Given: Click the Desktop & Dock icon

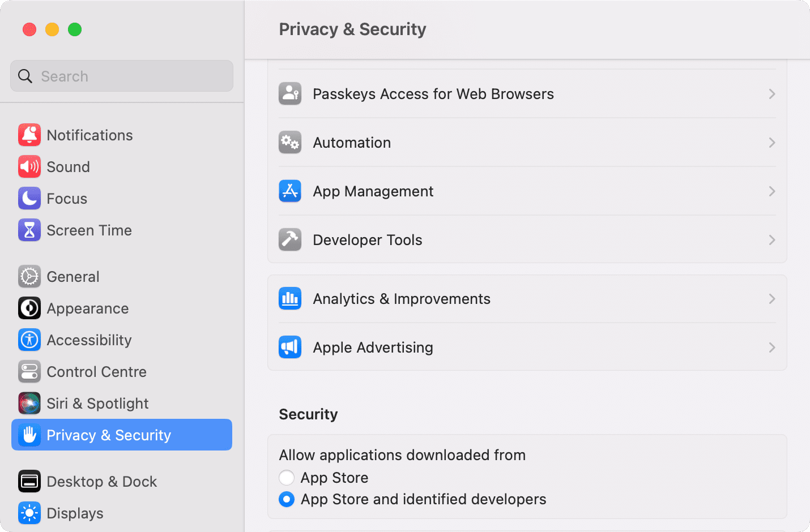Looking at the screenshot, I should (x=29, y=482).
